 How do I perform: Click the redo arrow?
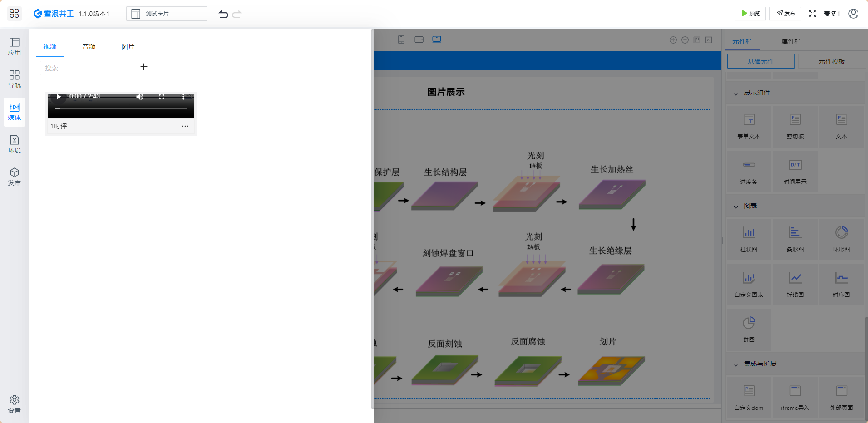point(237,14)
